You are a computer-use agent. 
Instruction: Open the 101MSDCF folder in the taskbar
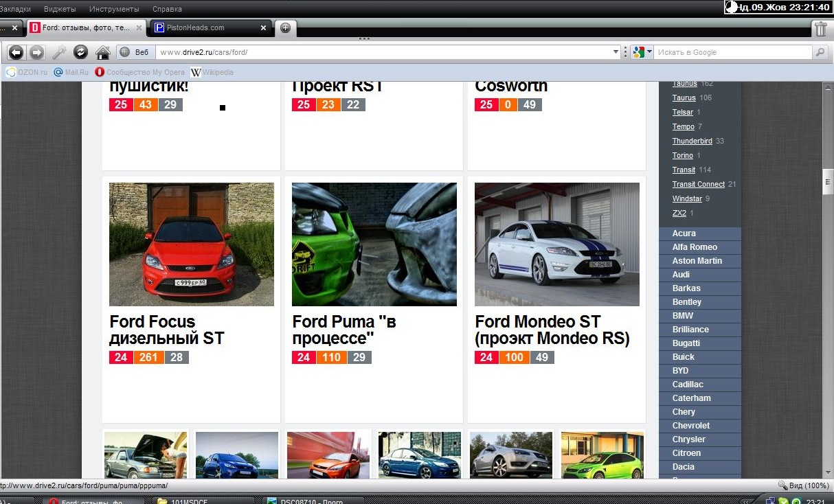(203, 500)
